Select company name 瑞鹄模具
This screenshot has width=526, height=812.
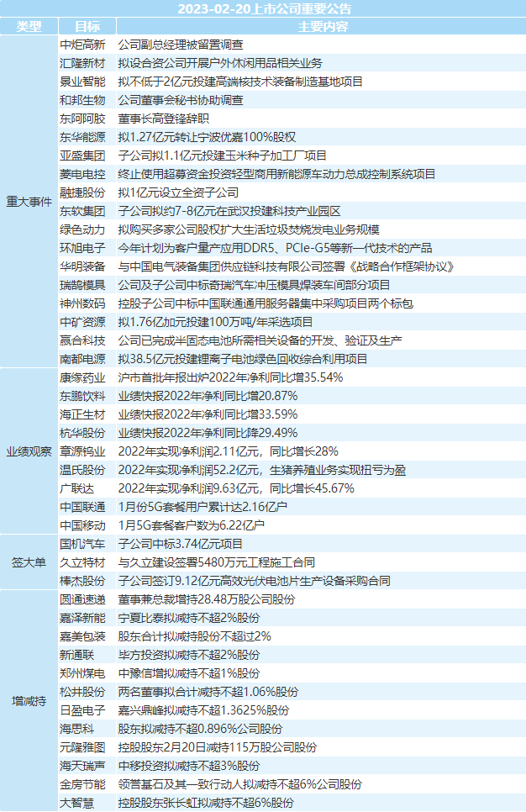point(82,285)
